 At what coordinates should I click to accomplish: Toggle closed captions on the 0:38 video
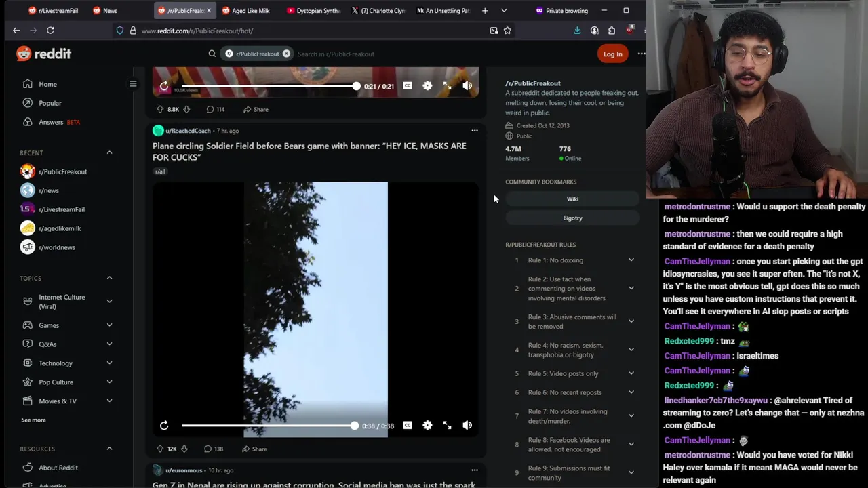click(408, 425)
